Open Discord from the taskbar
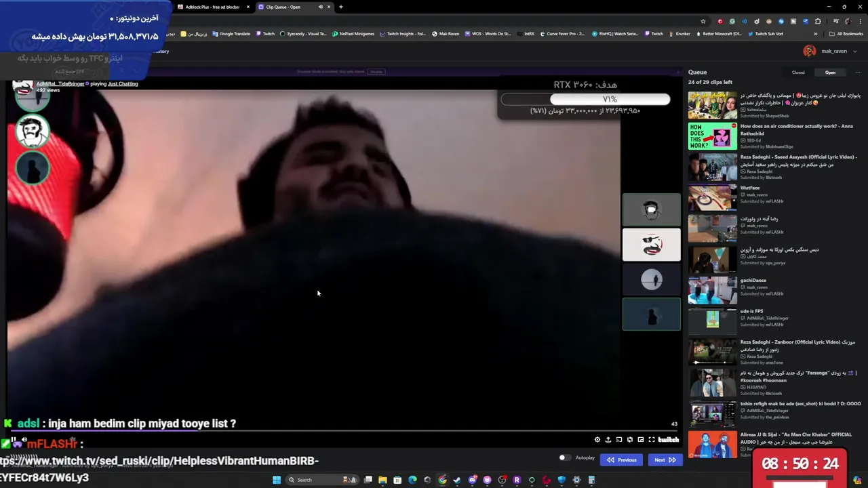Image resolution: width=868 pixels, height=488 pixels. coord(472,480)
